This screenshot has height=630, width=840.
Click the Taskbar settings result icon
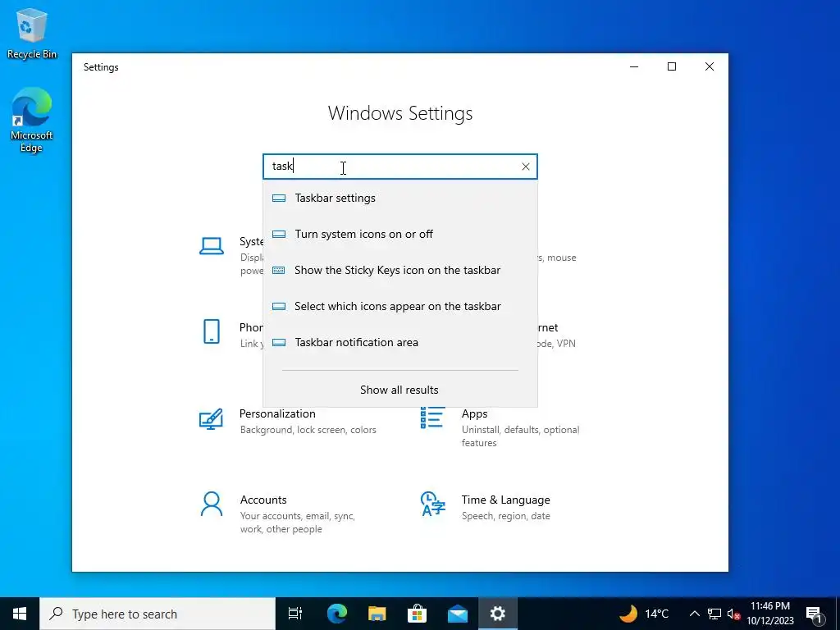(279, 199)
